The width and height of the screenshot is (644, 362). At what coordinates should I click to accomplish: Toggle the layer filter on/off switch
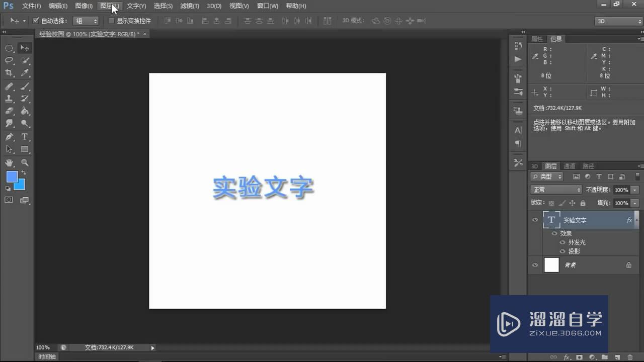click(638, 176)
